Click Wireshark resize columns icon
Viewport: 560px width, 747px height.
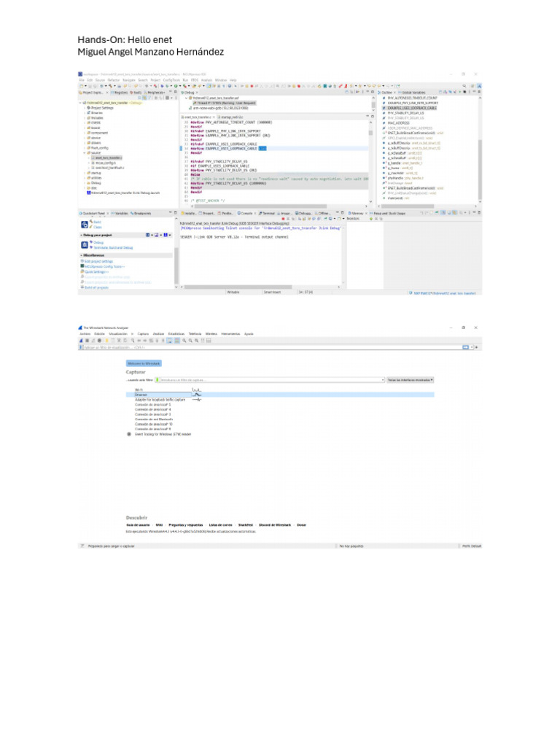tap(203, 341)
